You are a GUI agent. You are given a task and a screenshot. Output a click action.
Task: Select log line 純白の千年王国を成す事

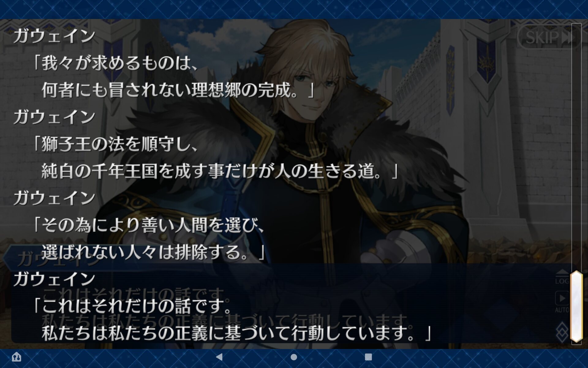point(219,171)
